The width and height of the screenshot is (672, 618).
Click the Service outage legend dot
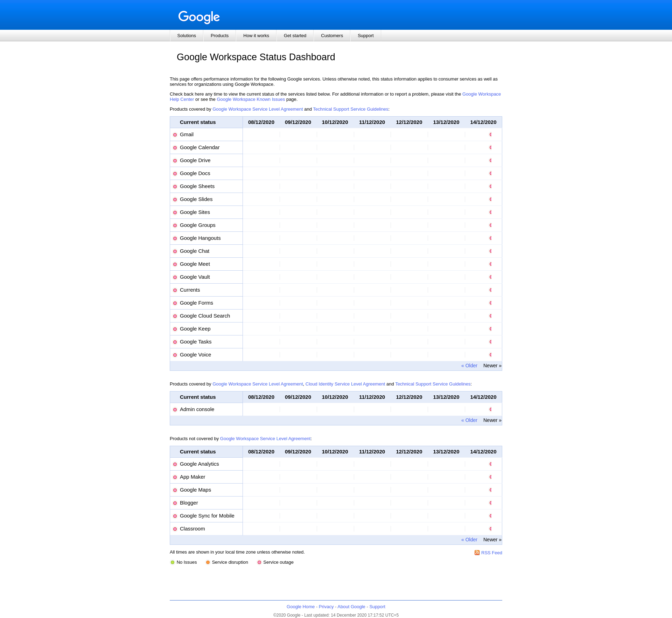259,562
